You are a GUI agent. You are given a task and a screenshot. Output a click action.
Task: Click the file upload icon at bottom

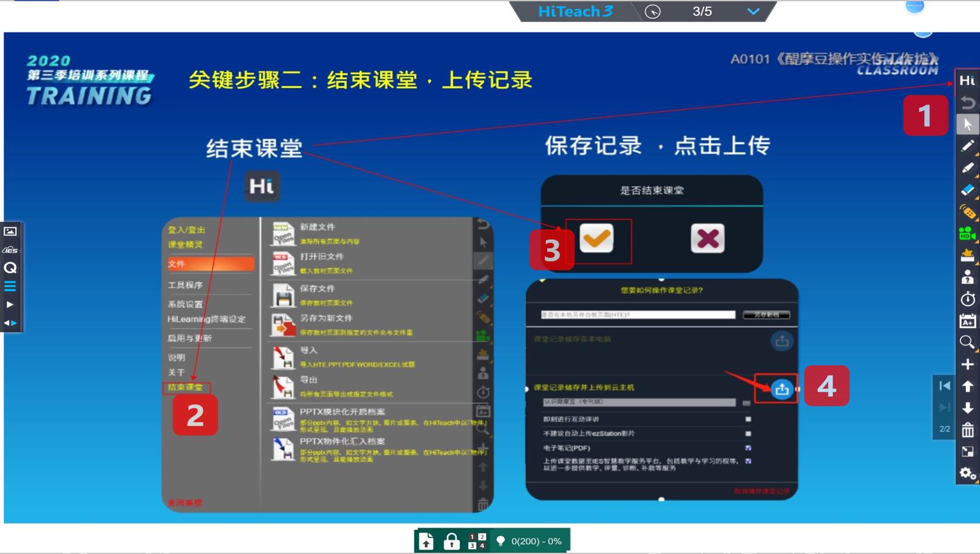point(427,541)
